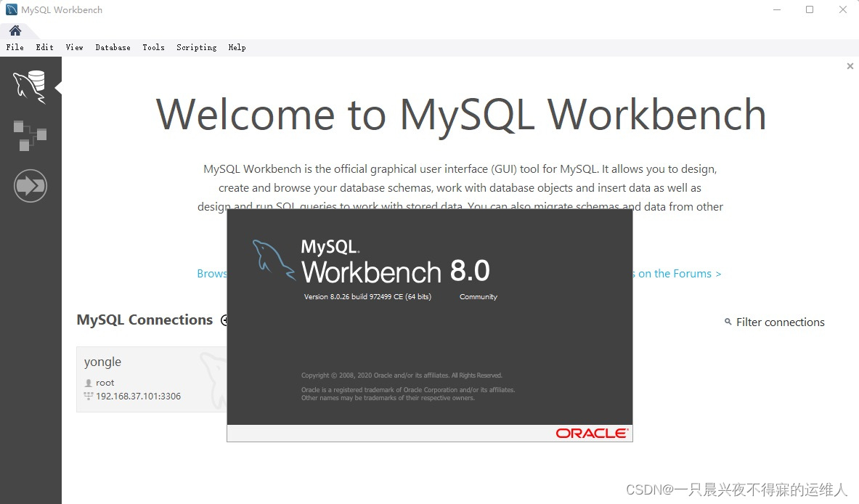Open the Migration wizard sidebar icon
This screenshot has height=504, width=859.
(x=30, y=186)
